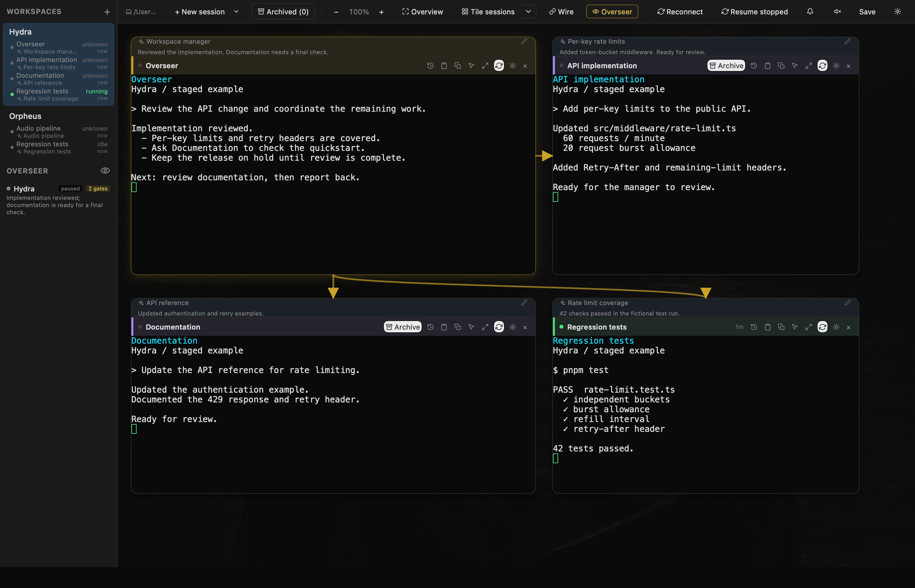Expand the Documentation session panel
Viewport: 915px width, 588px height.
(x=485, y=327)
